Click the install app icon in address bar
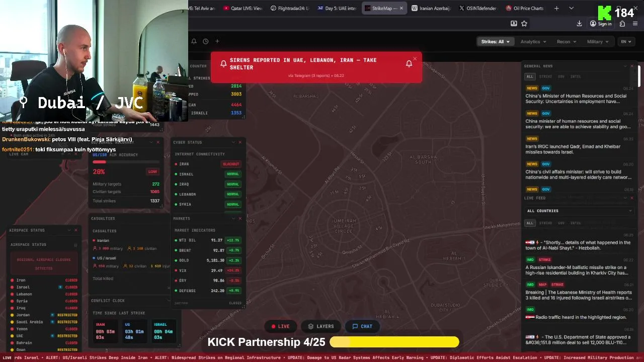 514,24
